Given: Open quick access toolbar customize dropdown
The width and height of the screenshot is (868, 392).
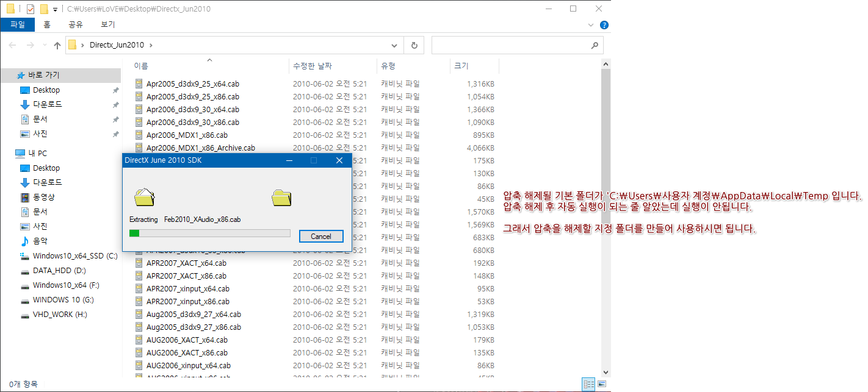Looking at the screenshot, I should point(56,9).
